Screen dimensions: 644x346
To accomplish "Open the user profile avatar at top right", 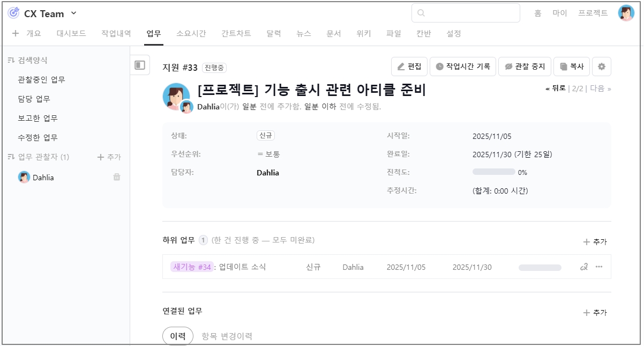I will coord(626,13).
